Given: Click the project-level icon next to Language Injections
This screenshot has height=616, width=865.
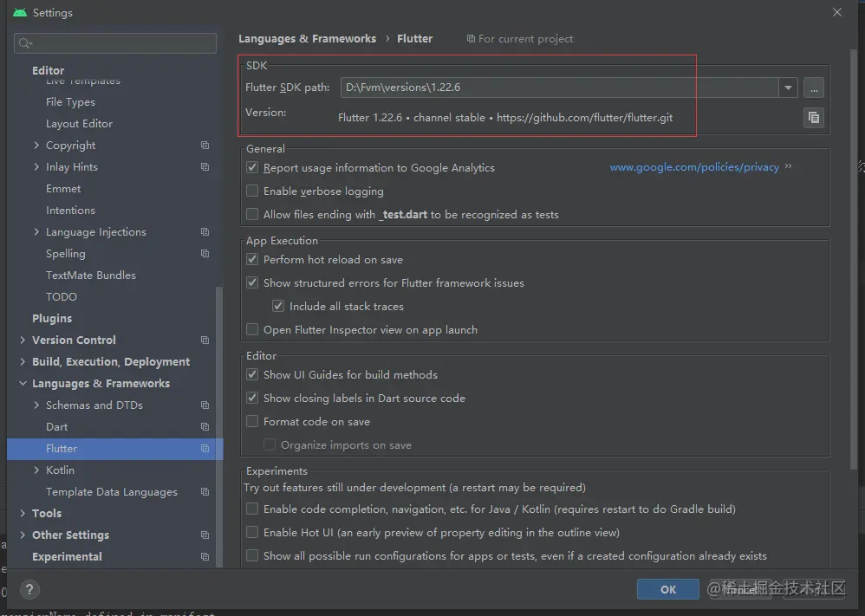Looking at the screenshot, I should [x=205, y=231].
